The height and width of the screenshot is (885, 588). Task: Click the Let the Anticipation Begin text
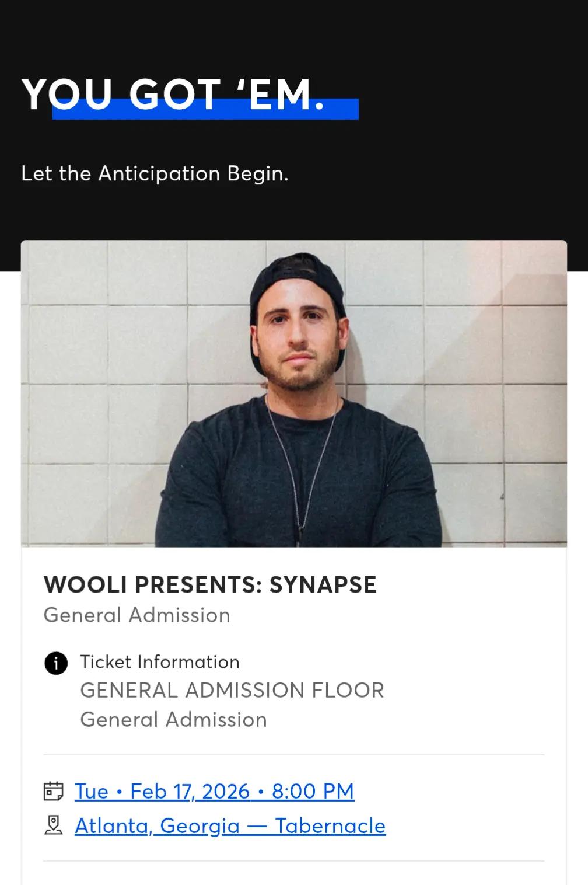point(155,173)
